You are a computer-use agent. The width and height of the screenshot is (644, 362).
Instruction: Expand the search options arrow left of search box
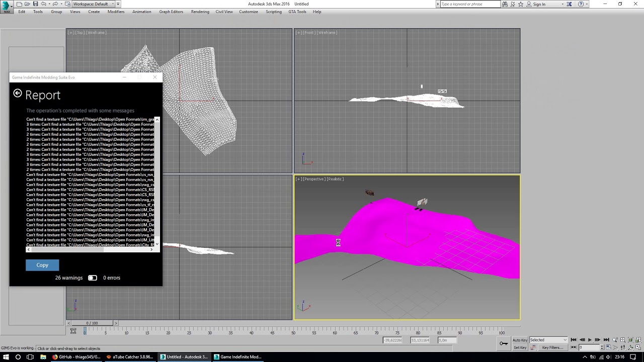pyautogui.click(x=437, y=4)
